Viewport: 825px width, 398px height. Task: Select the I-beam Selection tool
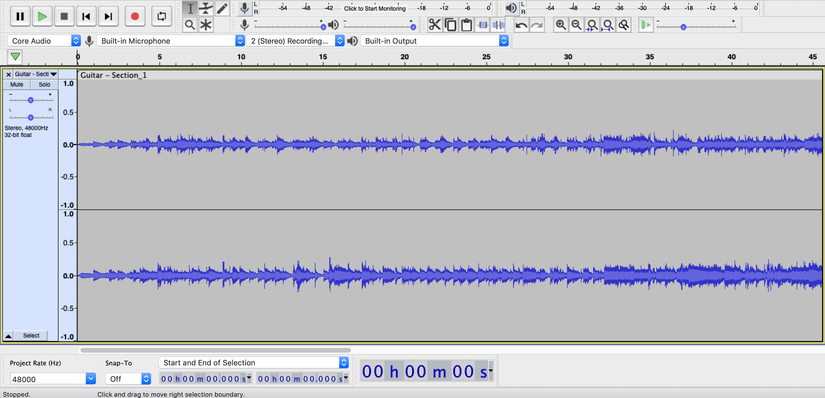tap(190, 8)
